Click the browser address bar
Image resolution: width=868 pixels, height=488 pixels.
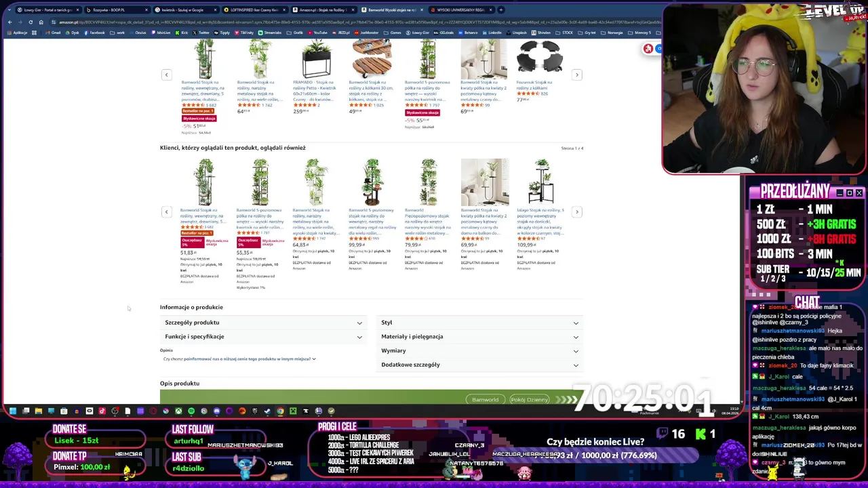[x=353, y=22]
